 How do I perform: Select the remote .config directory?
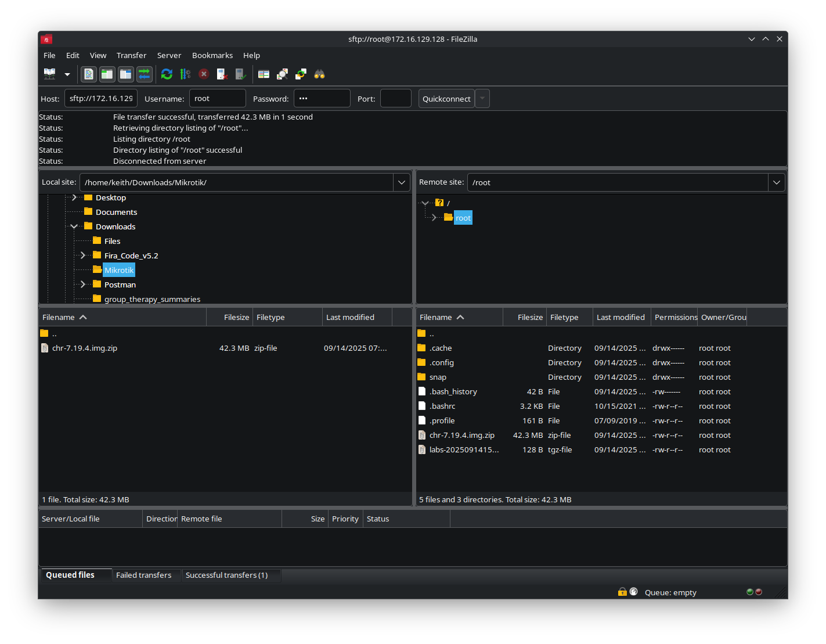click(x=601, y=362)
